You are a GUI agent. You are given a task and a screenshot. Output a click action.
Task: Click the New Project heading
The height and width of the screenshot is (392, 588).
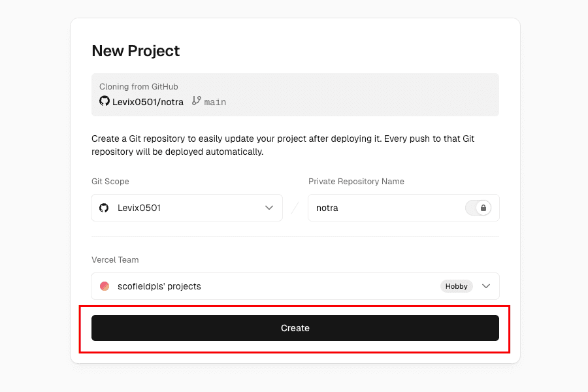pyautogui.click(x=136, y=51)
